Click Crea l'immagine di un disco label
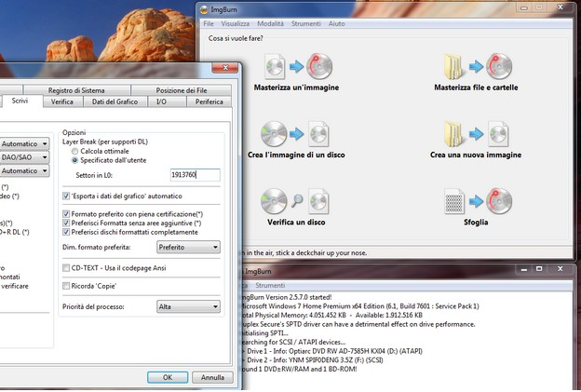581x392 pixels. pos(296,155)
